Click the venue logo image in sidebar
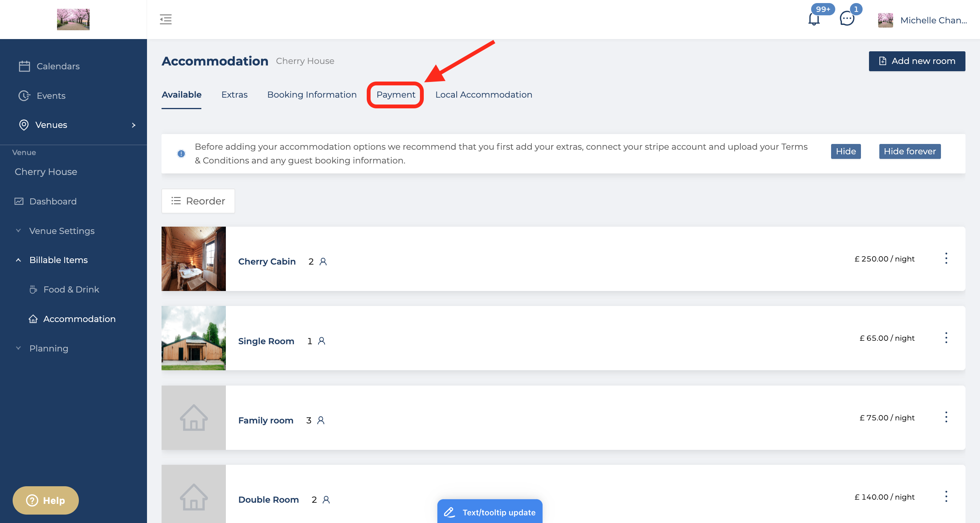 [73, 19]
